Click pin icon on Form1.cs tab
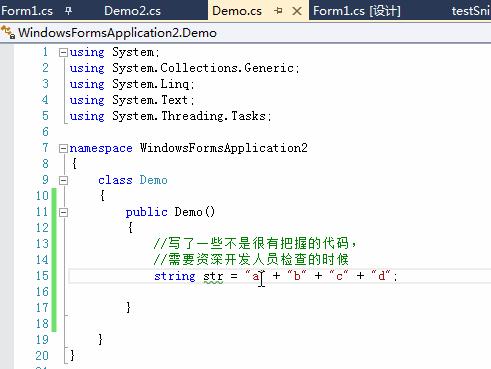Image resolution: width=491 pixels, height=369 pixels. point(68,11)
